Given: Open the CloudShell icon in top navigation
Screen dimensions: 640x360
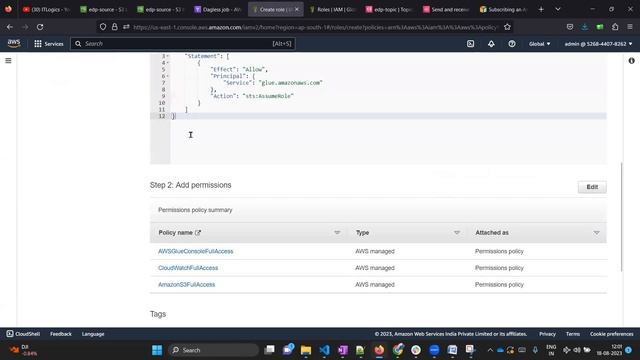Looking at the screenshot, I should point(470,44).
